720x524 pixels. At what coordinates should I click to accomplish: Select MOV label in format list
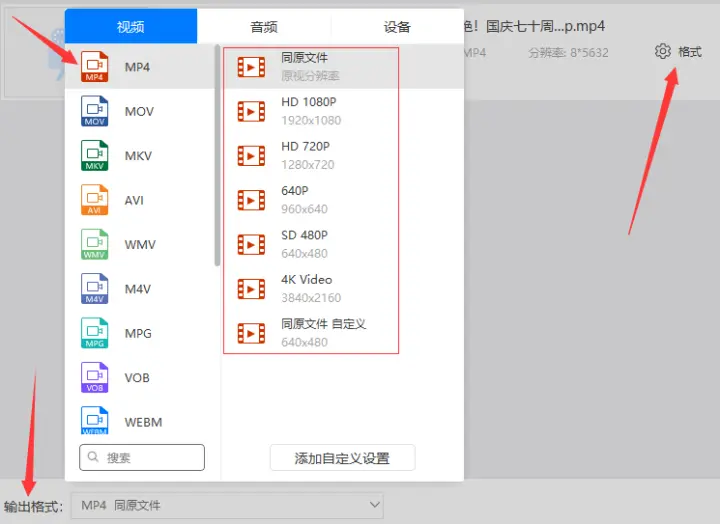(x=139, y=112)
